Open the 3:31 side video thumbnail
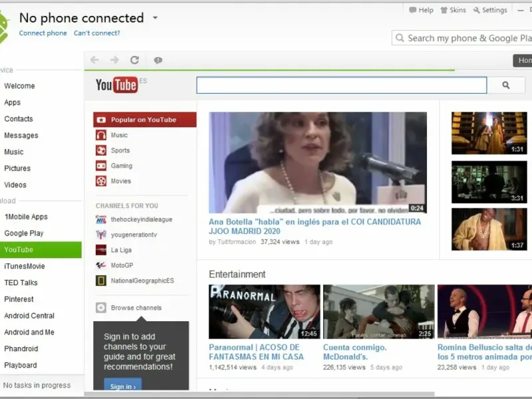Viewport: 532px width, 399px height. tap(489, 182)
